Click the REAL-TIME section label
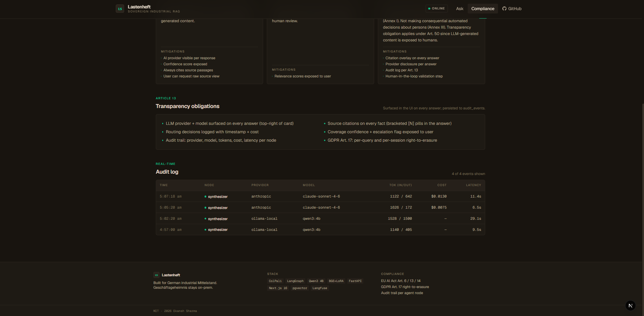 click(x=166, y=164)
